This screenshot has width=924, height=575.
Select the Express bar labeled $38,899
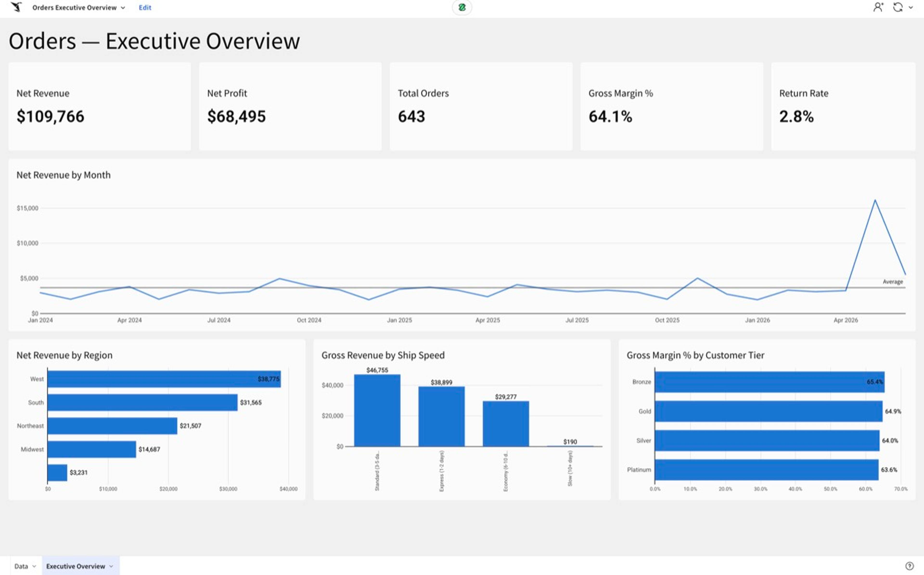coord(442,416)
